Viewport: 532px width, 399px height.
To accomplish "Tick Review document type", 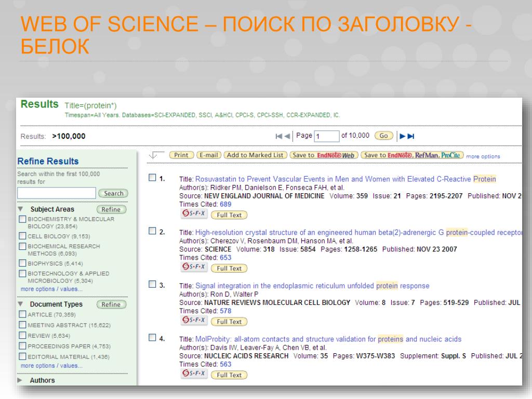I will 22,335.
